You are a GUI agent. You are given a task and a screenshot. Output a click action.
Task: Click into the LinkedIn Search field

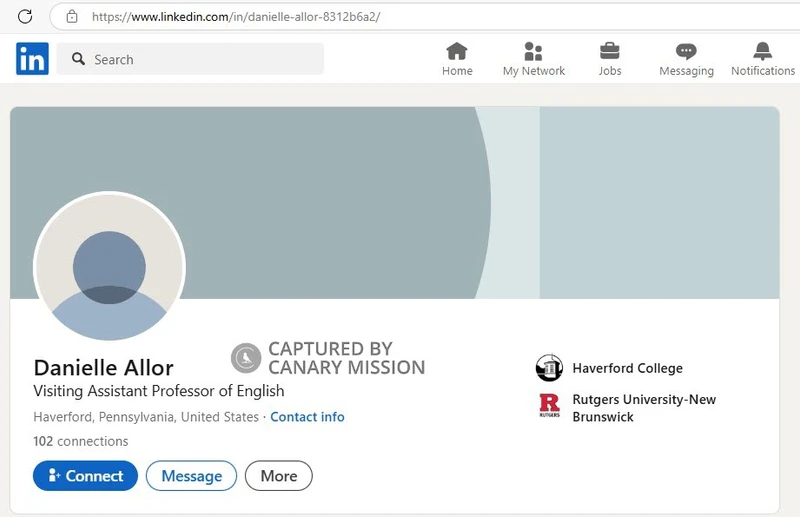(200, 60)
